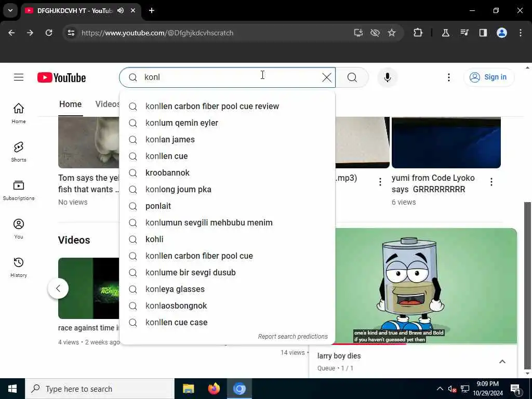The image size is (532, 399).
Task: Click inside the search text field
Action: point(231,77)
